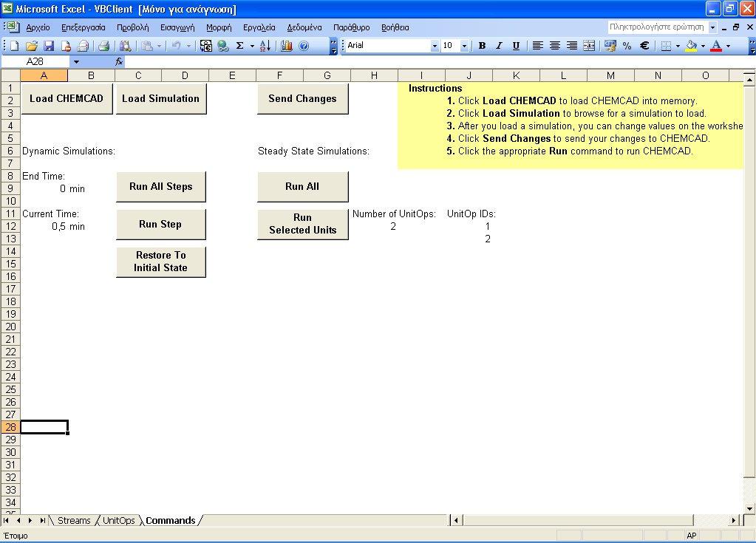Apply the yellow Fill Color swatch
The height and width of the screenshot is (543, 756).
tap(692, 46)
